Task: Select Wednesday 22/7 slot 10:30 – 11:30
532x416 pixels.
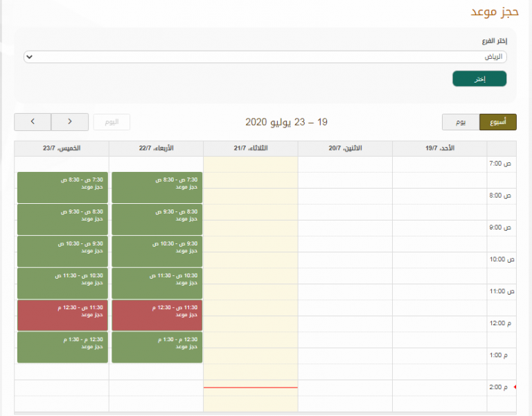Action: click(x=157, y=283)
